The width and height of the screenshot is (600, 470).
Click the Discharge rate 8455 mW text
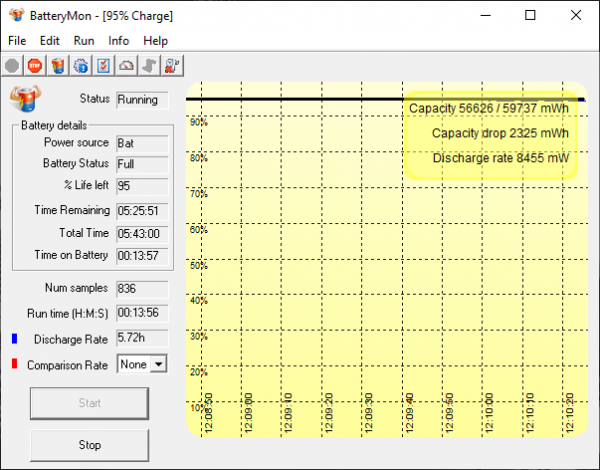[501, 158]
